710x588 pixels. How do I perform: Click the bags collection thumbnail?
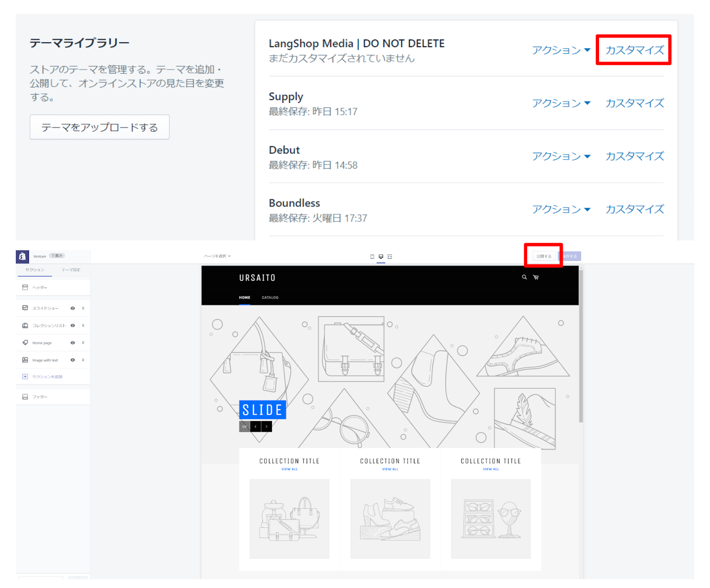[x=289, y=518]
